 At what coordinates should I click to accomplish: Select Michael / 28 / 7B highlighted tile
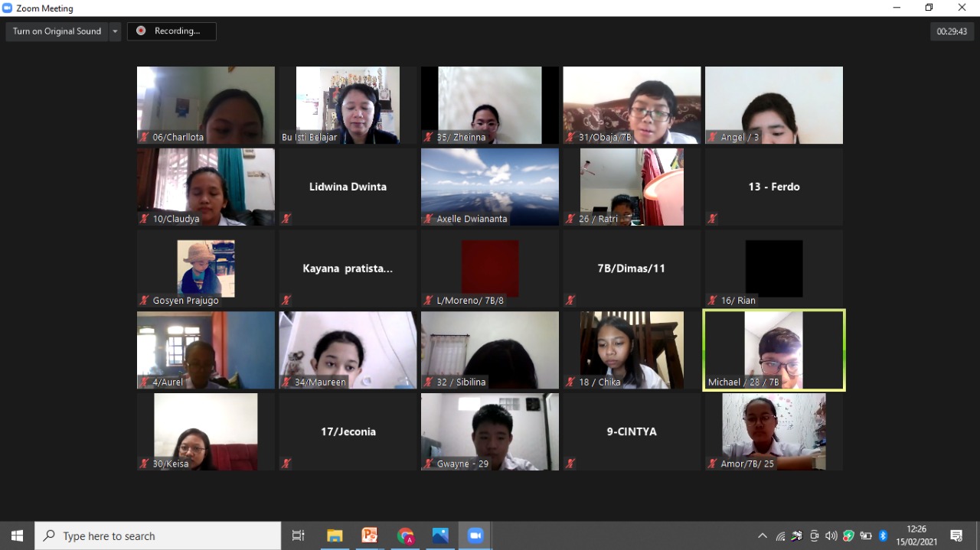pyautogui.click(x=774, y=350)
